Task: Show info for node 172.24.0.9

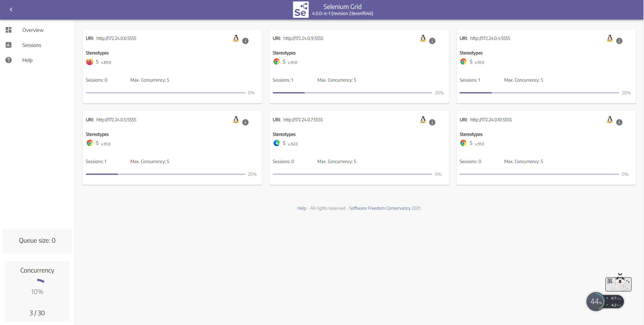Action: click(x=432, y=41)
